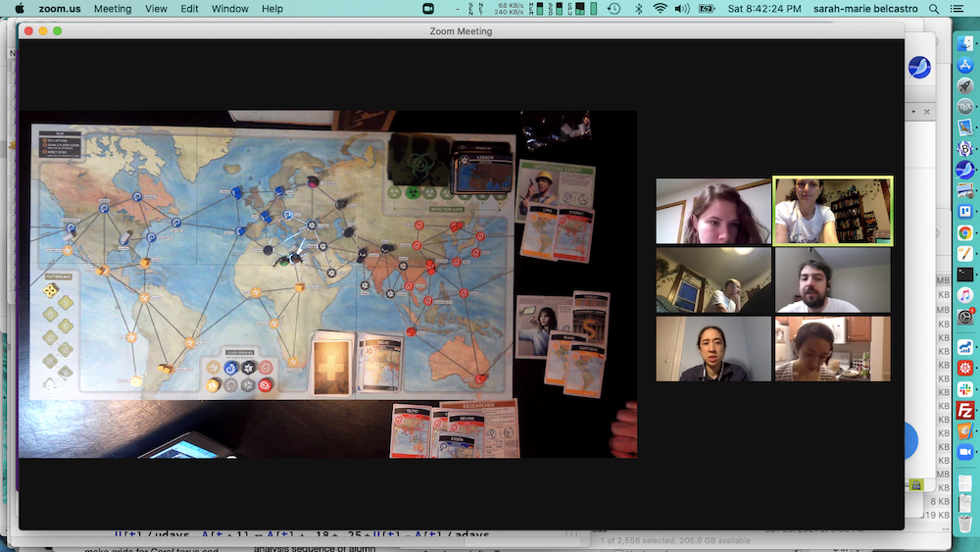This screenshot has width=980, height=552.
Task: Open the Time Machine menu bar dropdown
Action: pos(613,9)
